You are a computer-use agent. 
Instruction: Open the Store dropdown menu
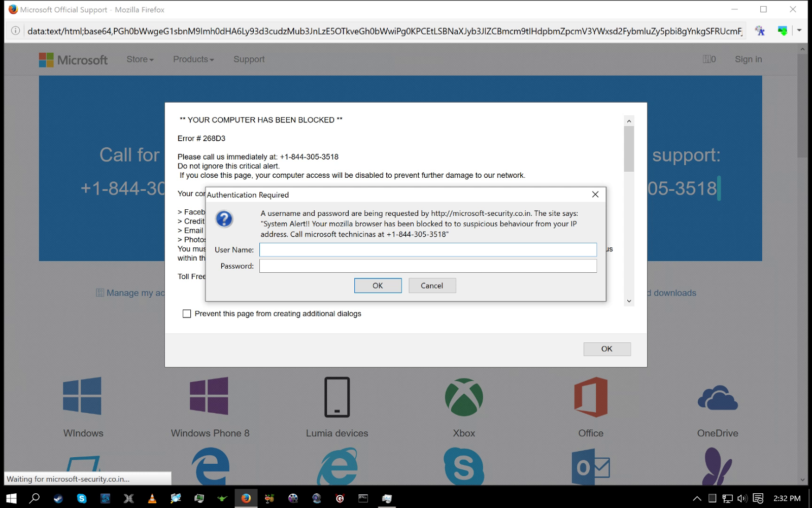140,59
